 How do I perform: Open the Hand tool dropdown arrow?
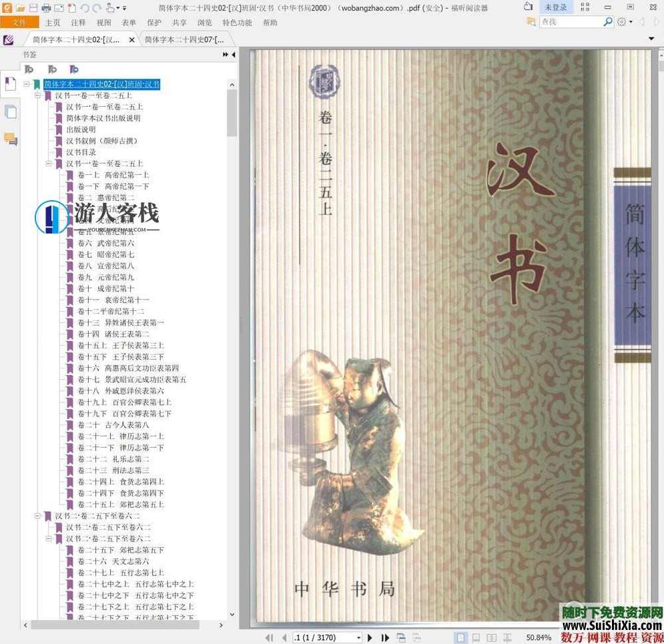pos(117,8)
